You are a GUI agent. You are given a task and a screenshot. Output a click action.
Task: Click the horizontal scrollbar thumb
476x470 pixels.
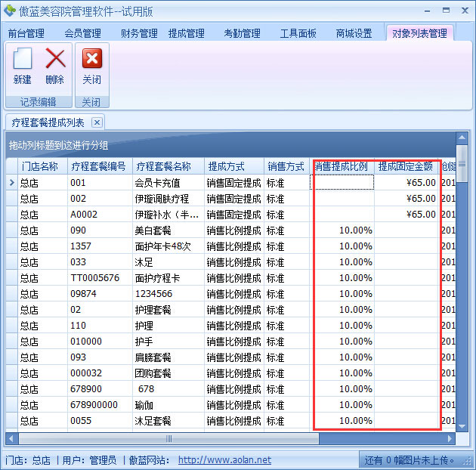(x=168, y=439)
